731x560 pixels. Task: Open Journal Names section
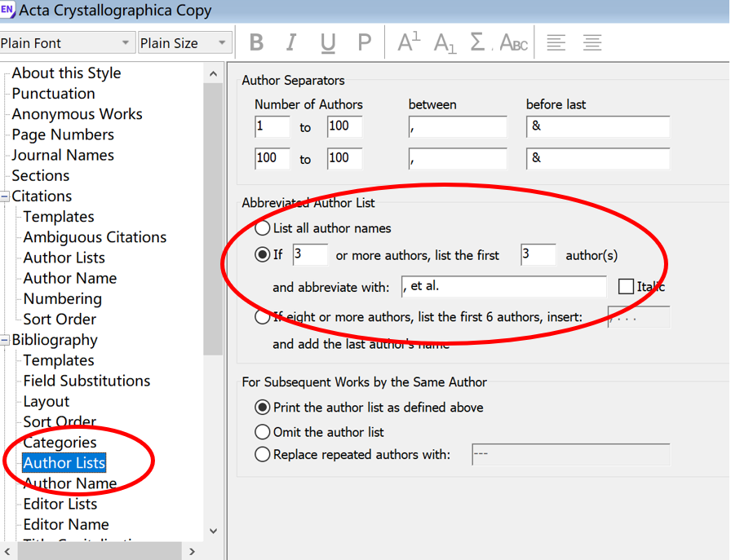pos(63,155)
